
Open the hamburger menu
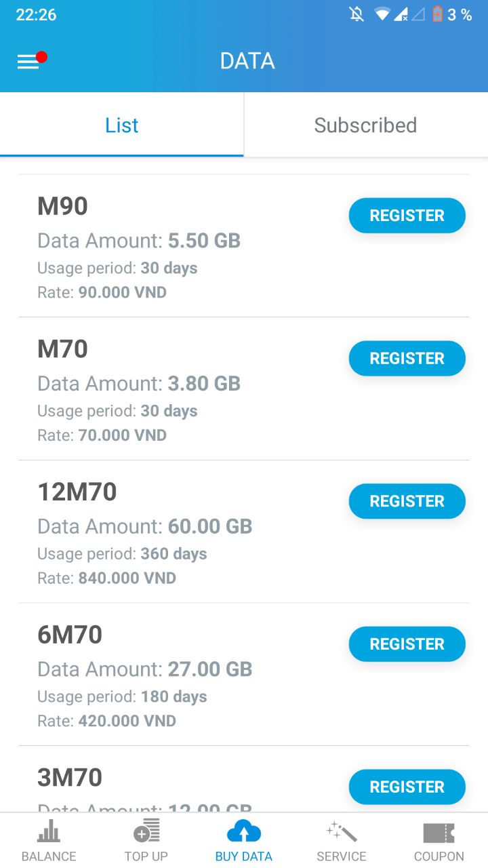click(28, 61)
